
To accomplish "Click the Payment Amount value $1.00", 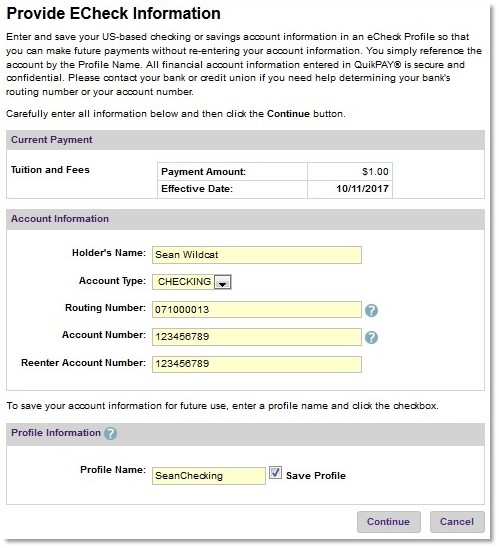I will click(x=375, y=172).
